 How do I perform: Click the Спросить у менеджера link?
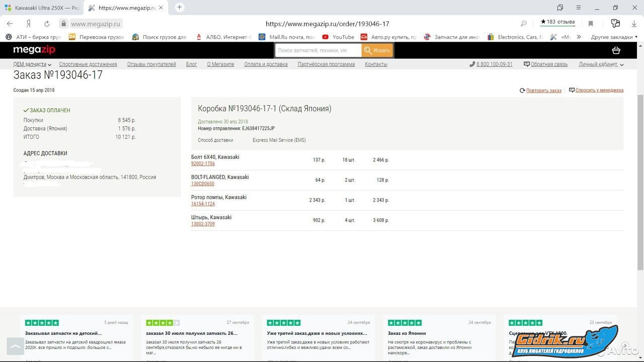[x=599, y=90]
